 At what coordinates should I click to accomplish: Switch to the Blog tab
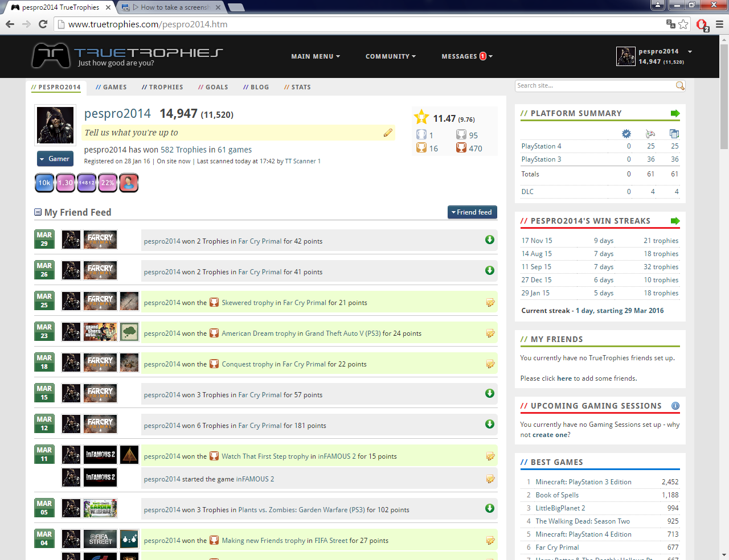point(256,87)
